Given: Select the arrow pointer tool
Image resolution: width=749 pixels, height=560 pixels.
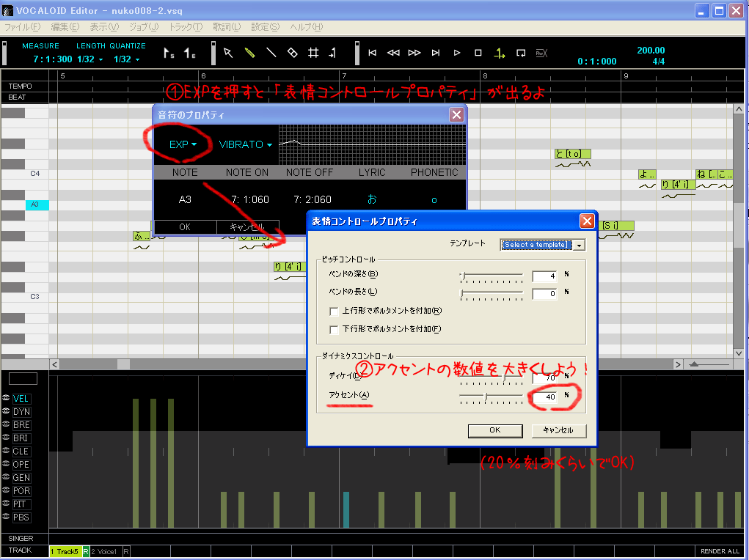Looking at the screenshot, I should tap(228, 53).
